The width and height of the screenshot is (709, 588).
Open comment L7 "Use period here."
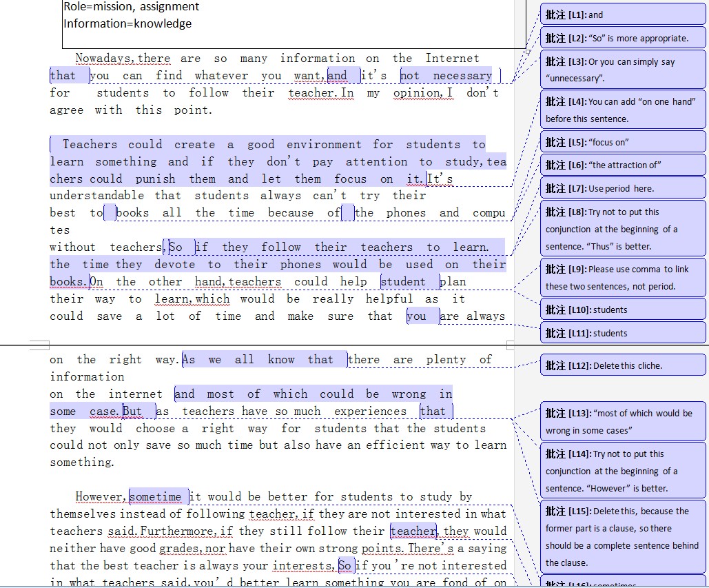click(x=623, y=188)
